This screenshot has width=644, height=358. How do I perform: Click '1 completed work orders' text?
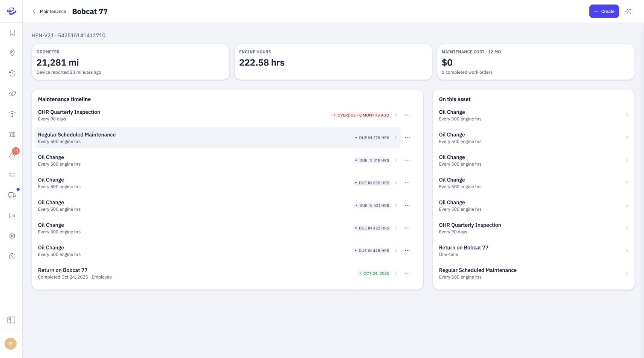467,72
